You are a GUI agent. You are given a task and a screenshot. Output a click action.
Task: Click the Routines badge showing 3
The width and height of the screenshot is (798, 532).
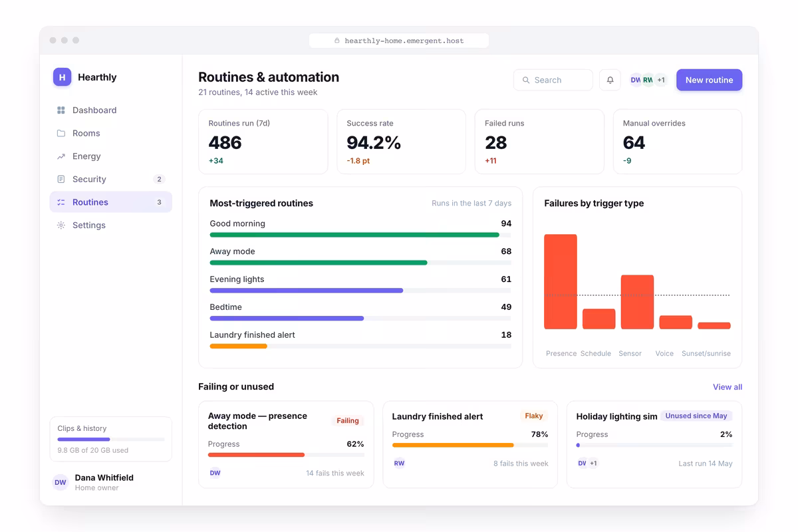point(159,202)
